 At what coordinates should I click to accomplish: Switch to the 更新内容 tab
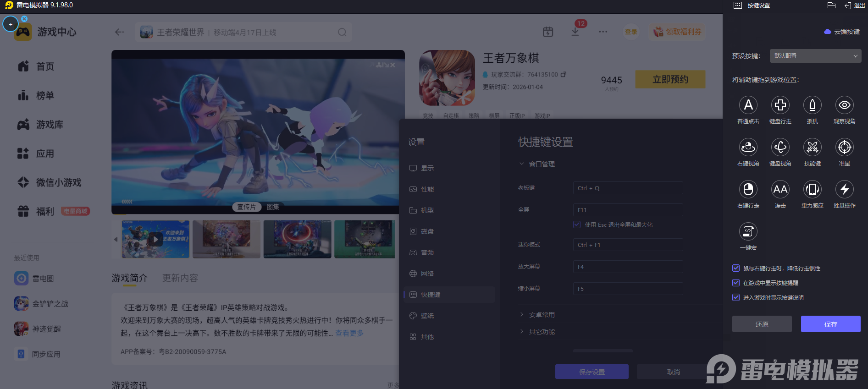tap(180, 278)
